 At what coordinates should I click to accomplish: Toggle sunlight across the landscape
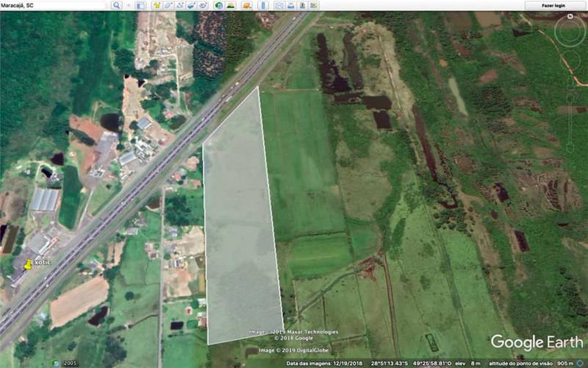coord(231,5)
